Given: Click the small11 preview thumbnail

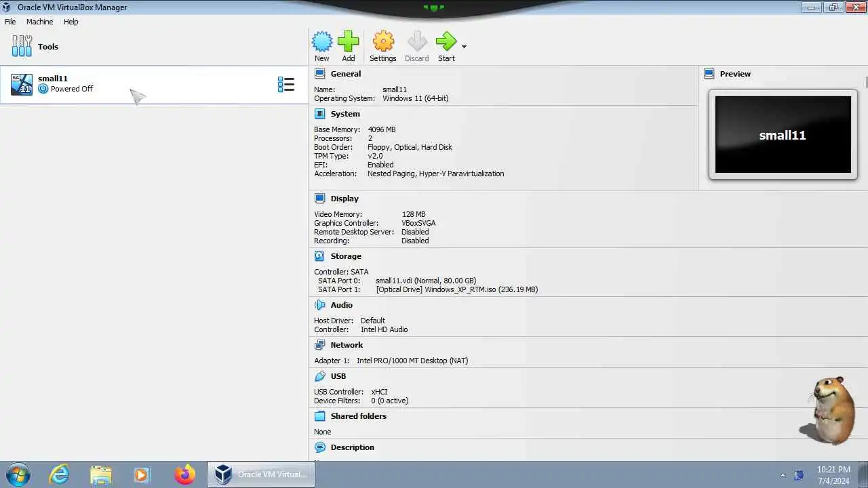Looking at the screenshot, I should [783, 134].
